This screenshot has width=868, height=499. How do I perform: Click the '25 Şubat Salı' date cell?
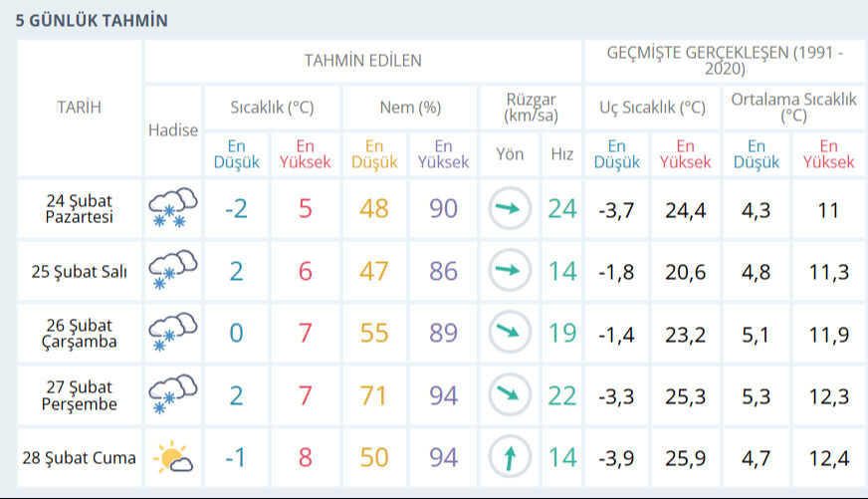pyautogui.click(x=80, y=271)
